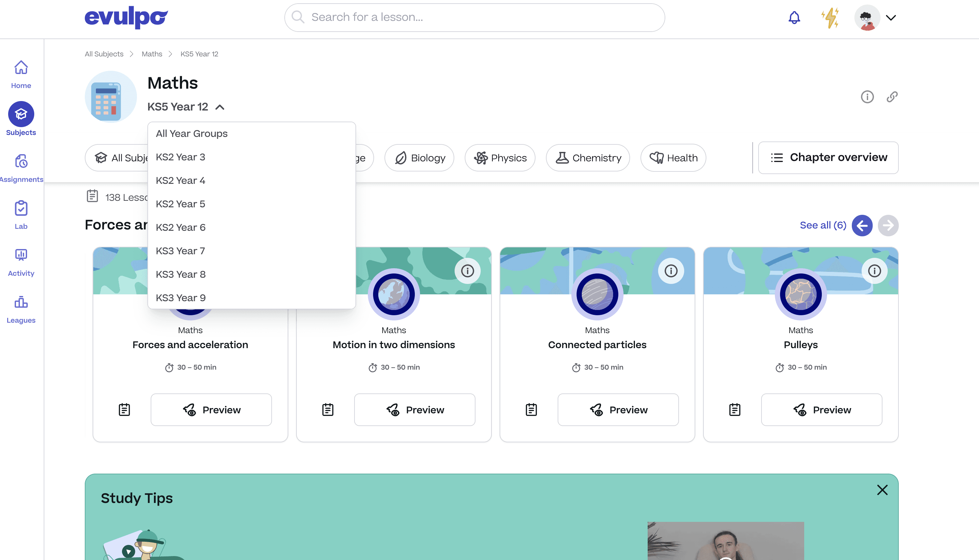Copy the page link icon
The width and height of the screenshot is (979, 560).
tap(892, 97)
